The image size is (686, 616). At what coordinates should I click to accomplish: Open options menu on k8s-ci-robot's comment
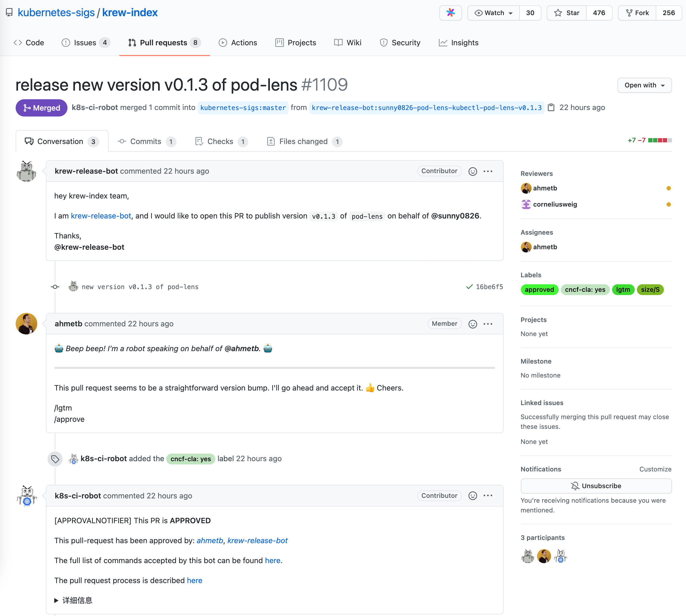pos(488,496)
